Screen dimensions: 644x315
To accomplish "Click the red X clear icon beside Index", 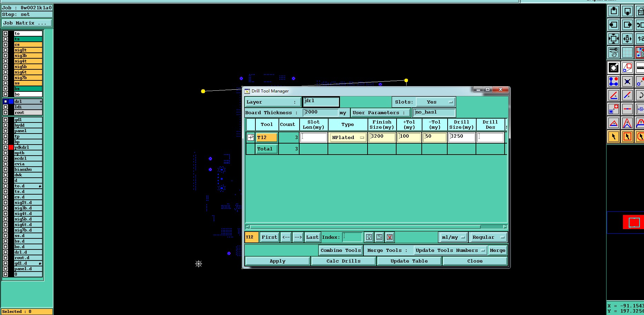I will point(390,237).
